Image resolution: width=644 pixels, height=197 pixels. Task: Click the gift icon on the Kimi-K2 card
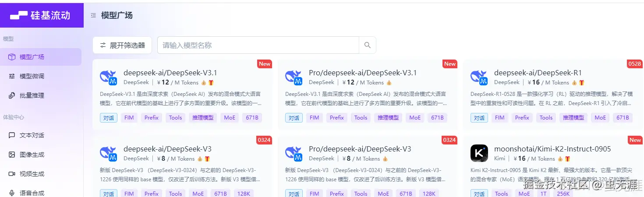[x=567, y=158]
